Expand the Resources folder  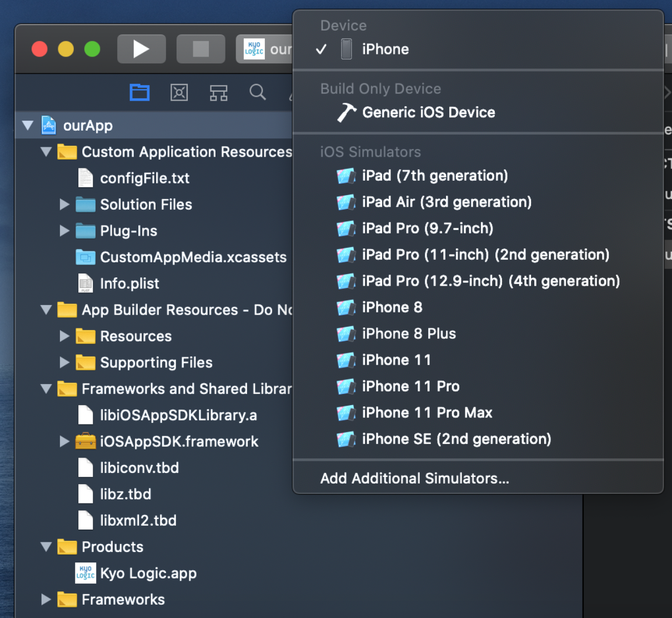(x=64, y=336)
